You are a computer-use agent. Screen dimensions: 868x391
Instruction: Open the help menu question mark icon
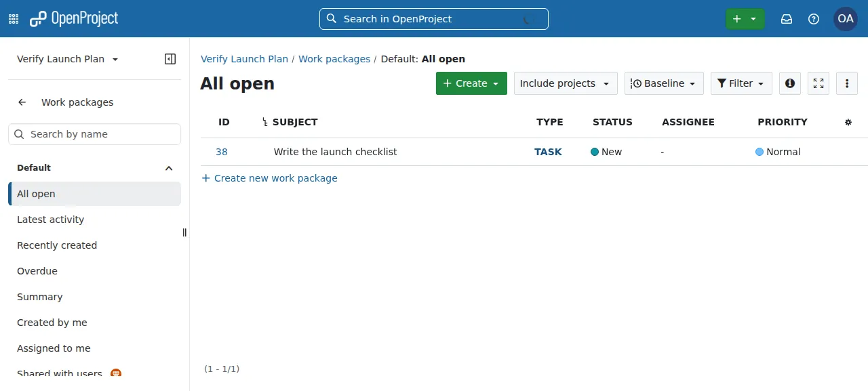tap(814, 19)
